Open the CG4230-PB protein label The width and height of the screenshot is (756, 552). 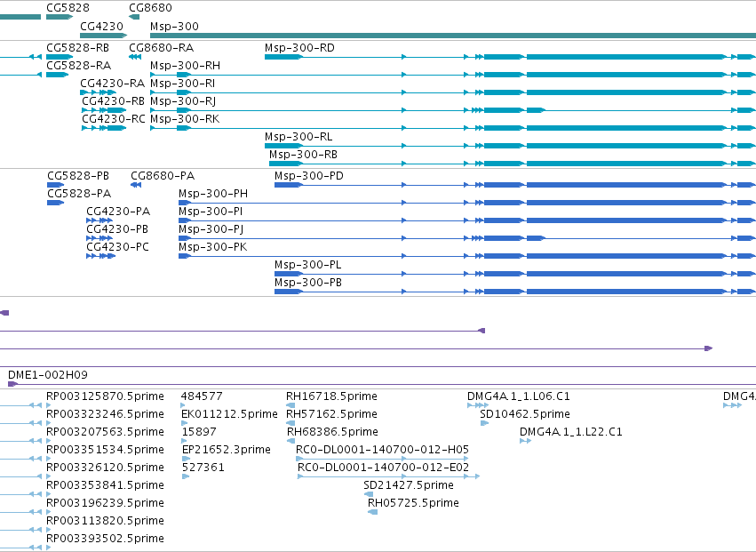(117, 229)
